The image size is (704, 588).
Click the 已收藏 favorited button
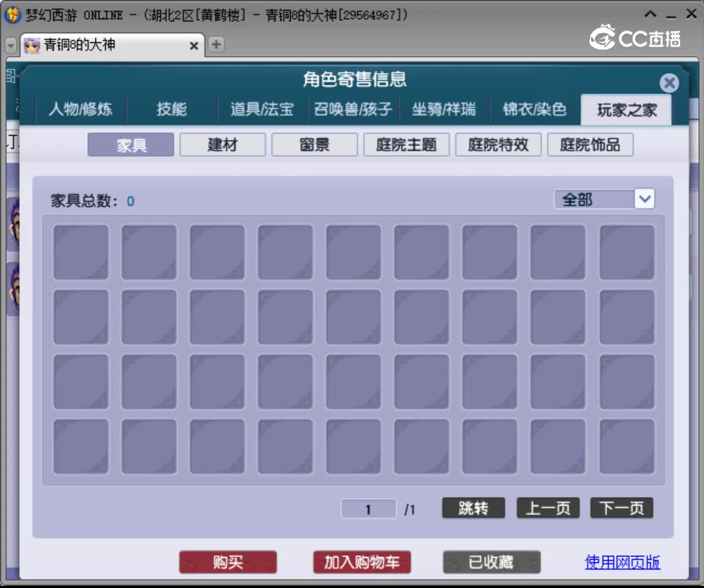[x=492, y=562]
